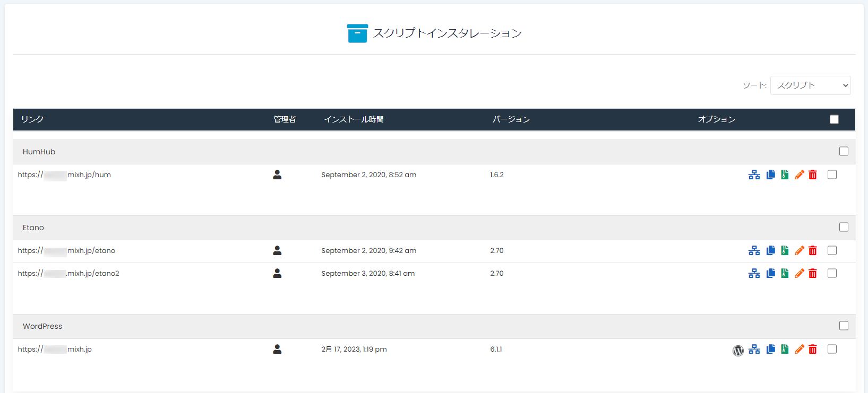This screenshot has height=393, width=868.
Task: Create staging for the WordPress 6.1.1 installation
Action: 754,349
